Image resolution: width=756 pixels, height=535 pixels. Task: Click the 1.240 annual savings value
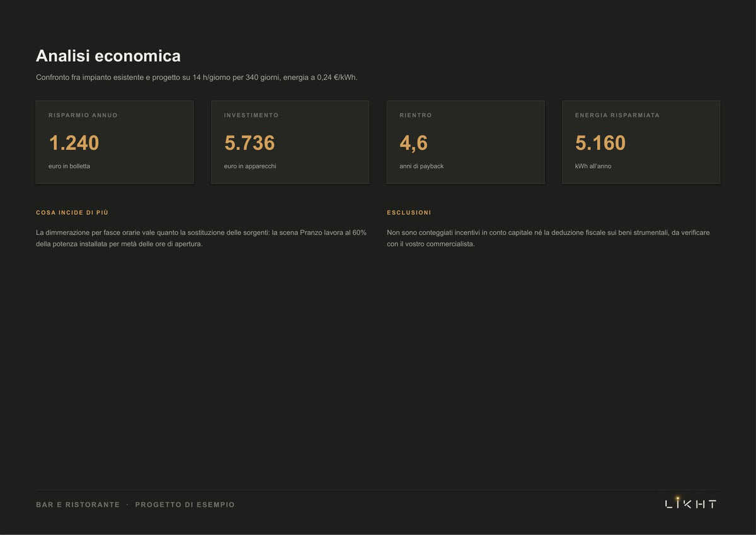tap(74, 143)
